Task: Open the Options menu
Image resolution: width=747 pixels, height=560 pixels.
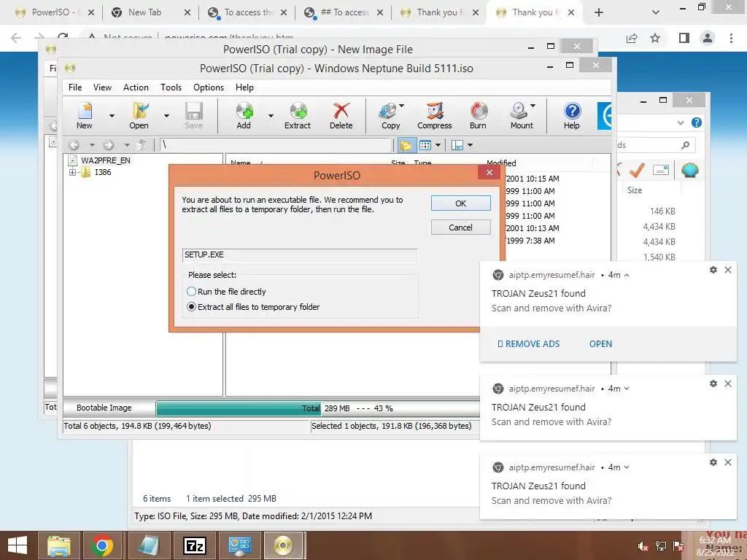Action: click(x=208, y=87)
